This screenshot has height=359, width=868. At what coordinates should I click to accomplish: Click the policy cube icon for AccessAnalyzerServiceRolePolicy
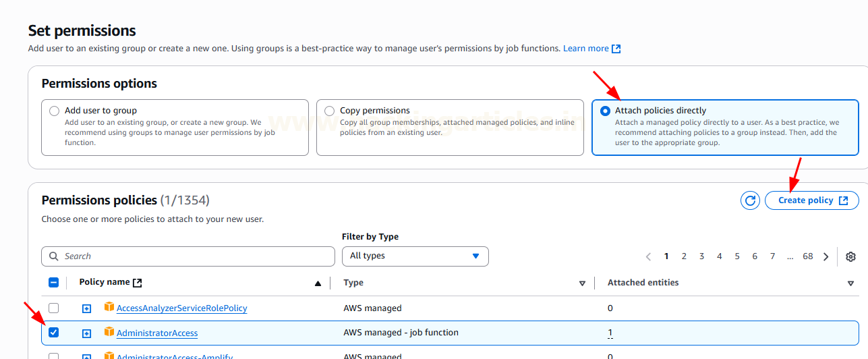pyautogui.click(x=109, y=307)
